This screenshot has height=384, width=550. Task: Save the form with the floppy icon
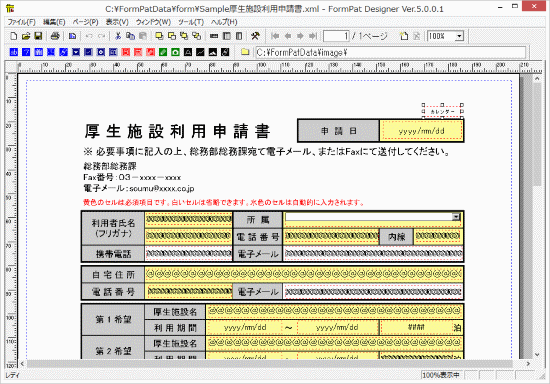[x=38, y=36]
